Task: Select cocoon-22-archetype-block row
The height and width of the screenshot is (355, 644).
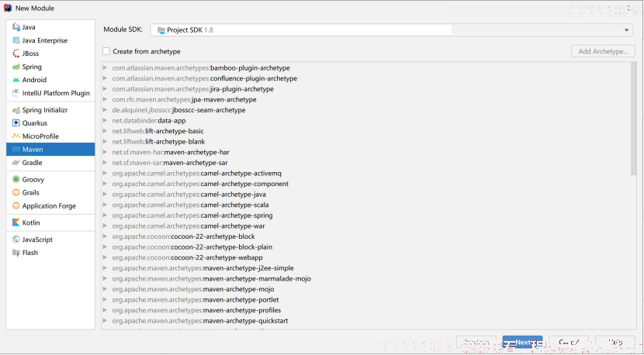Action: pyautogui.click(x=365, y=236)
